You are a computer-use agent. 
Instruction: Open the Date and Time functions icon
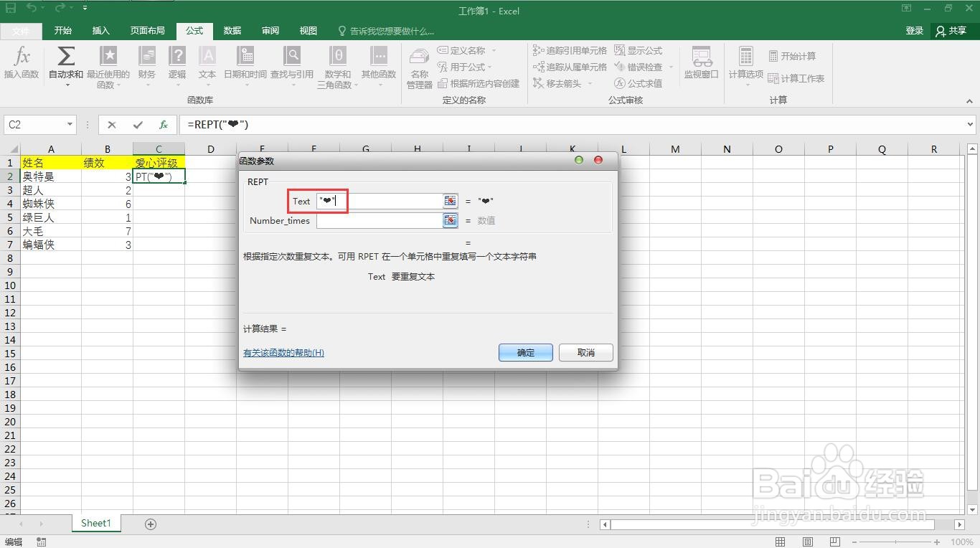(x=245, y=56)
